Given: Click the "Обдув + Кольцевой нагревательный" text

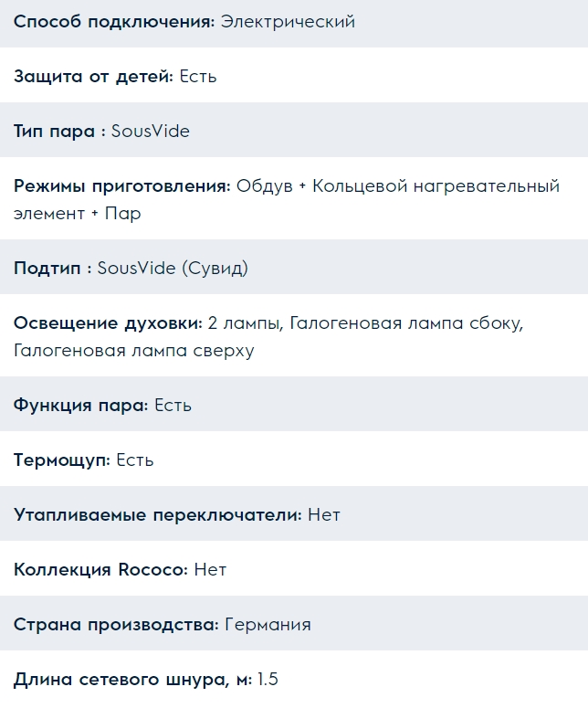Looking at the screenshot, I should click(x=398, y=186).
